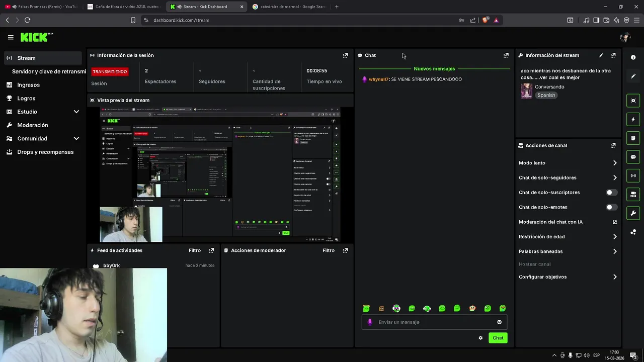Click the three-dots icon at sidebar bottom
The height and width of the screenshot is (362, 644).
(x=633, y=232)
